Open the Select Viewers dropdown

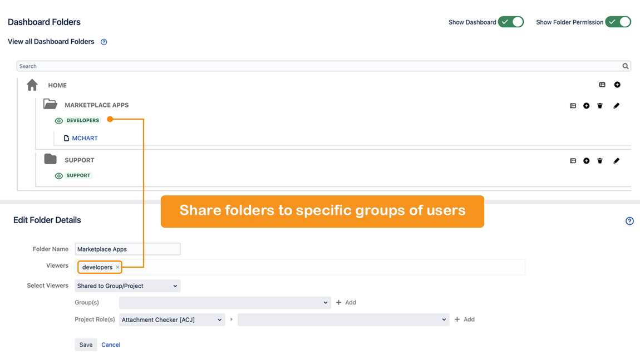point(127,286)
